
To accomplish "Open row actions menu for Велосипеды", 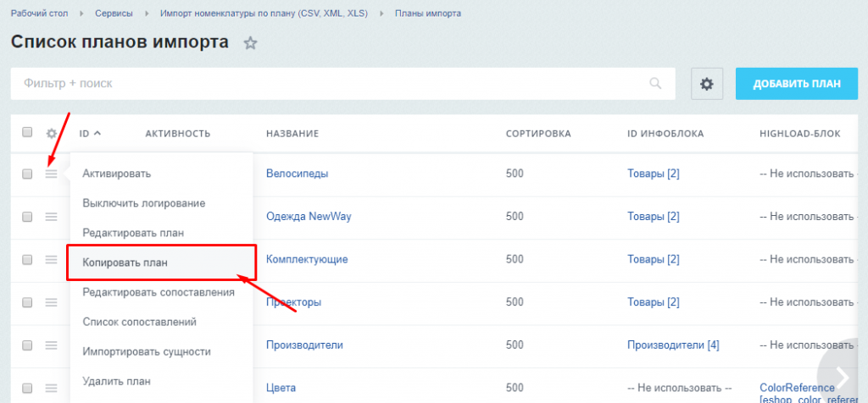I will click(51, 174).
